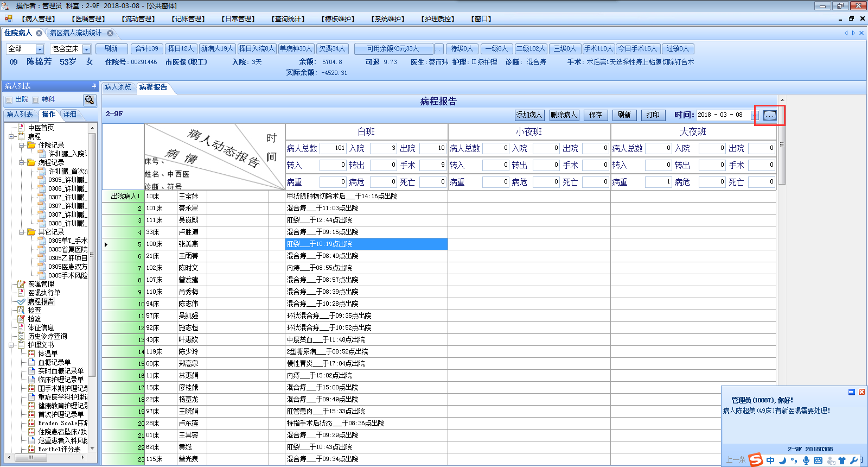Switch to the 病人浏览 tab

[118, 87]
